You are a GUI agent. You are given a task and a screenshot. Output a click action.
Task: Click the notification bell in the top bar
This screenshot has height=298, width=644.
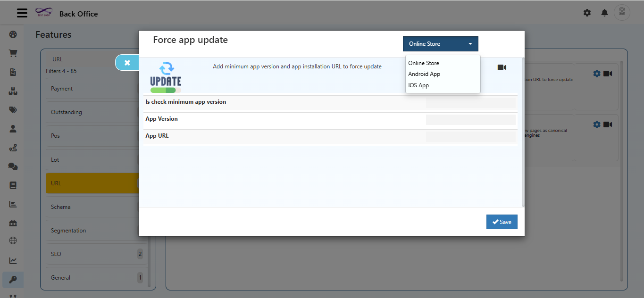[604, 13]
